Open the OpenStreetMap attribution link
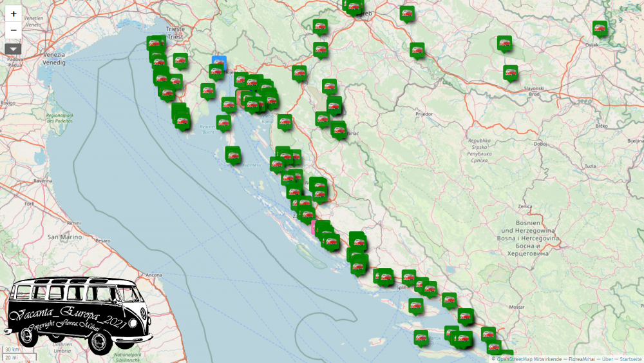The width and height of the screenshot is (644, 363). (x=514, y=359)
